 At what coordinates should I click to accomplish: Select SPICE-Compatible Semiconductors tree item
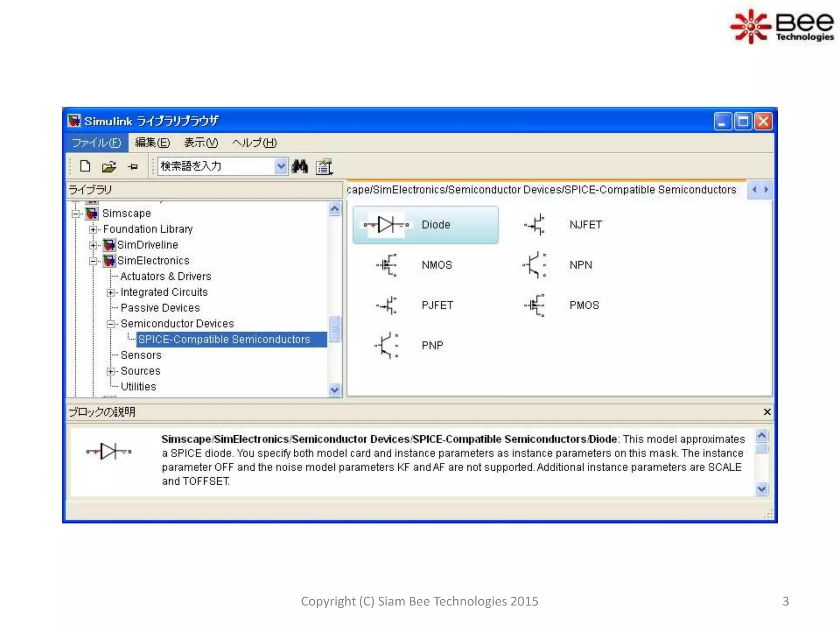[232, 340]
